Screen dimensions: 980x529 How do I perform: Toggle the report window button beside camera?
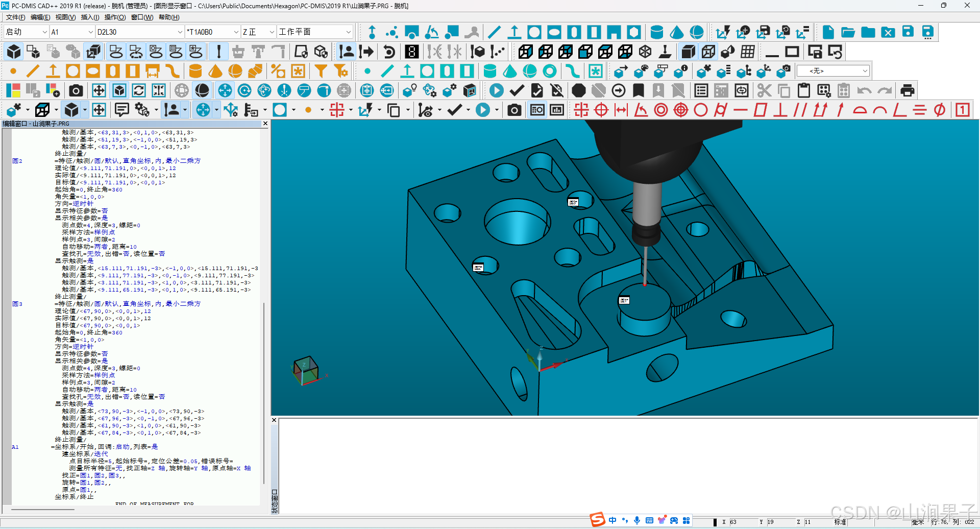click(x=537, y=110)
